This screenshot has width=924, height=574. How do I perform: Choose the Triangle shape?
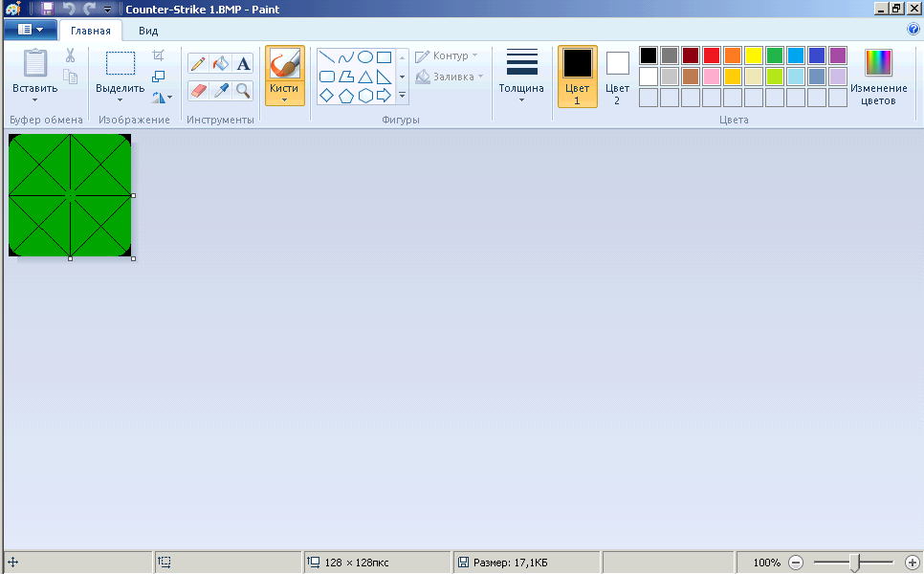(x=365, y=77)
